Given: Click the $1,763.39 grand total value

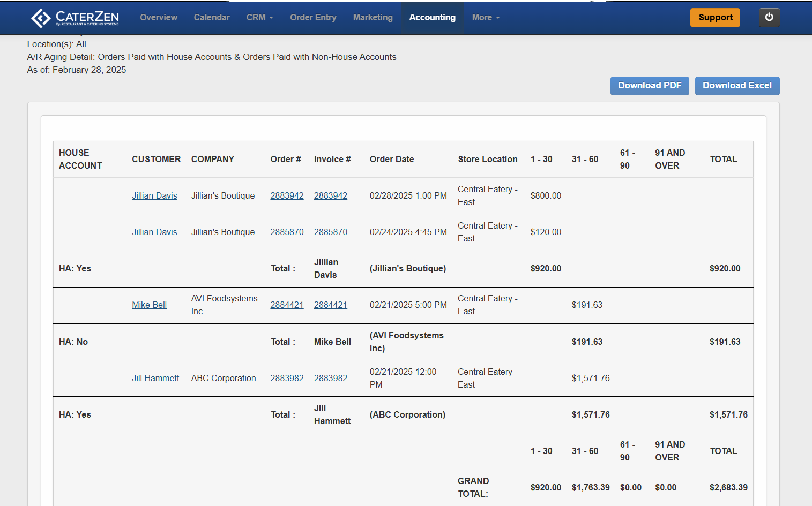Looking at the screenshot, I should click(x=591, y=488).
